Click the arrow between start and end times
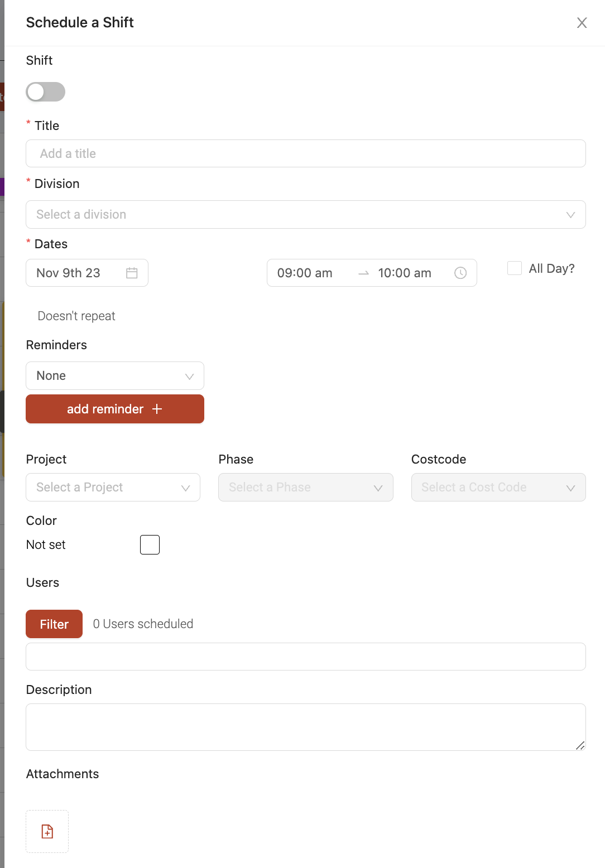This screenshot has height=868, width=605. [x=364, y=273]
